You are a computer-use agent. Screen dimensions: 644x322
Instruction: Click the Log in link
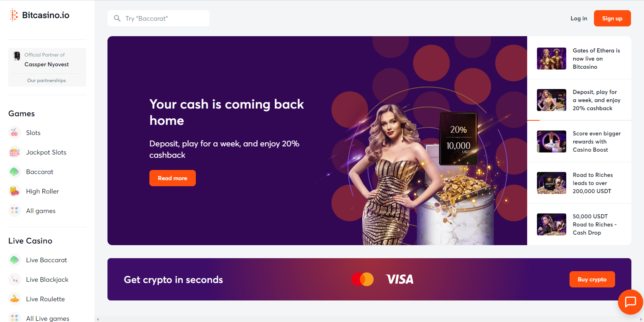pos(579,18)
